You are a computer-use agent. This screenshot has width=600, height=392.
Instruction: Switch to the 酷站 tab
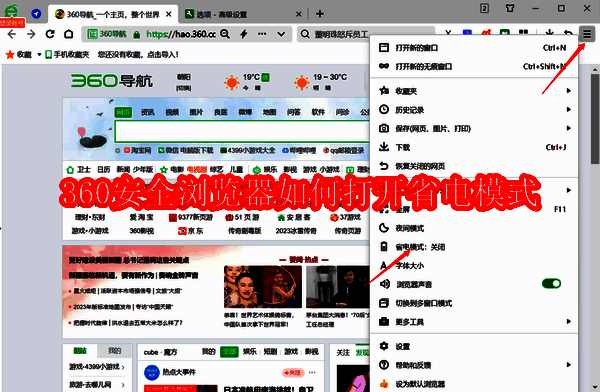click(x=80, y=351)
